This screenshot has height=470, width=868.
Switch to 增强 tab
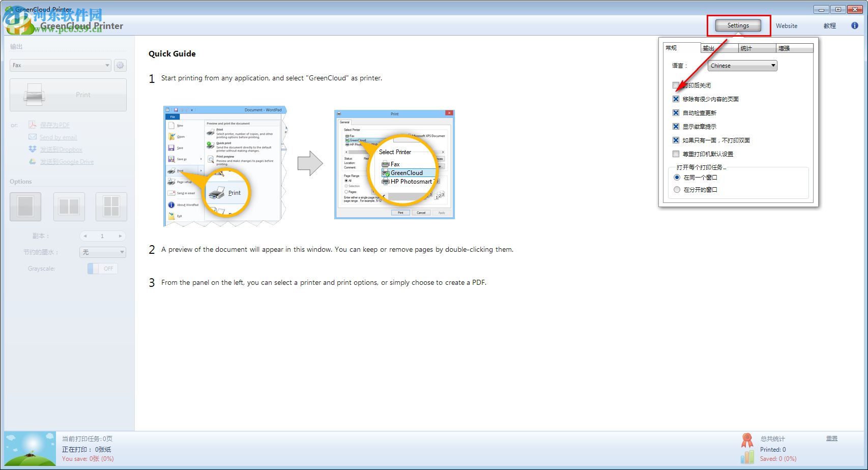[x=795, y=48]
